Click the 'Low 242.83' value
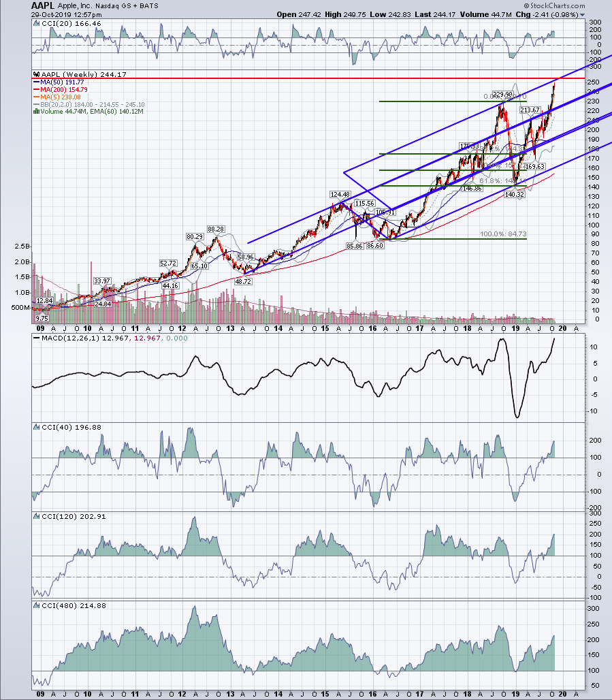Viewport: 612px width, 700px height. (390, 14)
